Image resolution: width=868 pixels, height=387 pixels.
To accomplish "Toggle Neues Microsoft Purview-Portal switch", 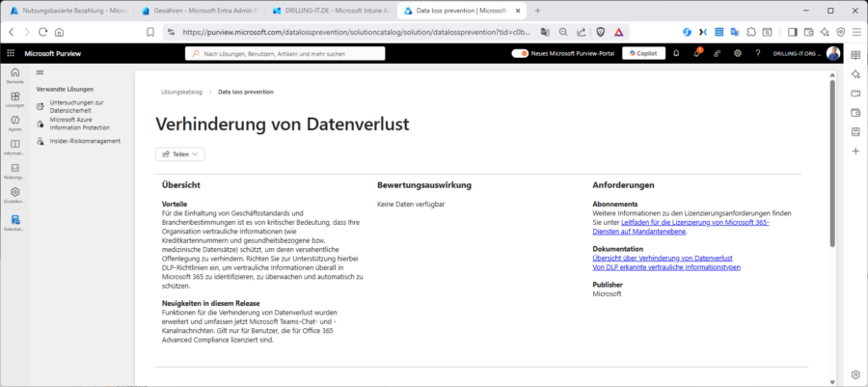I will tap(520, 54).
